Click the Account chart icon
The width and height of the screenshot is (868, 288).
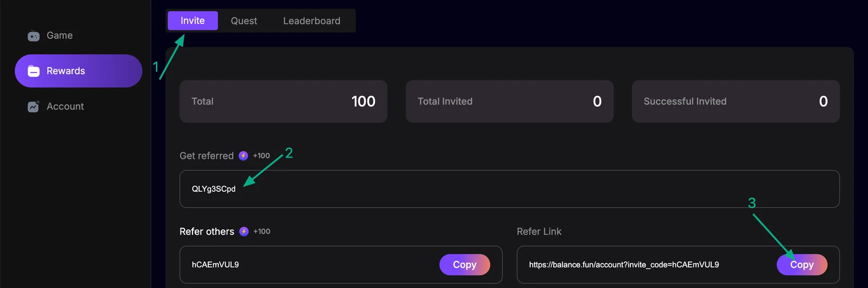coord(34,107)
